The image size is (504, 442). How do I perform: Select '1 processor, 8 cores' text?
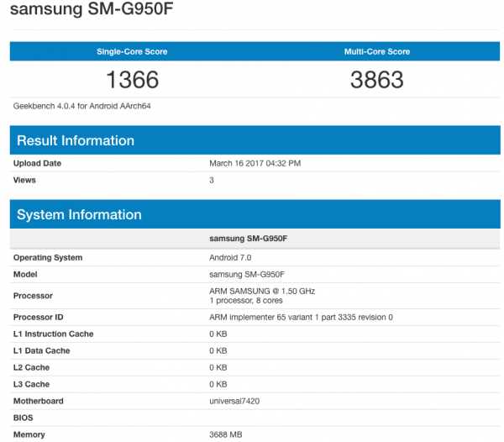pos(246,301)
